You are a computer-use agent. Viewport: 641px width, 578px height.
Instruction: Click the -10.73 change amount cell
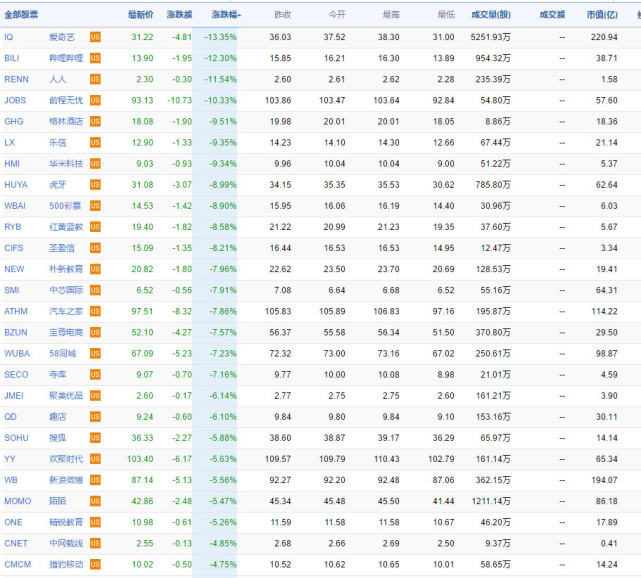(180, 101)
